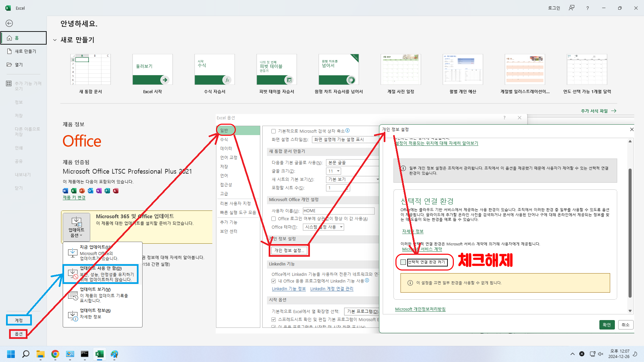644x362 pixels.
Task: Click 확인 in the privacy settings dialog
Action: tap(607, 325)
